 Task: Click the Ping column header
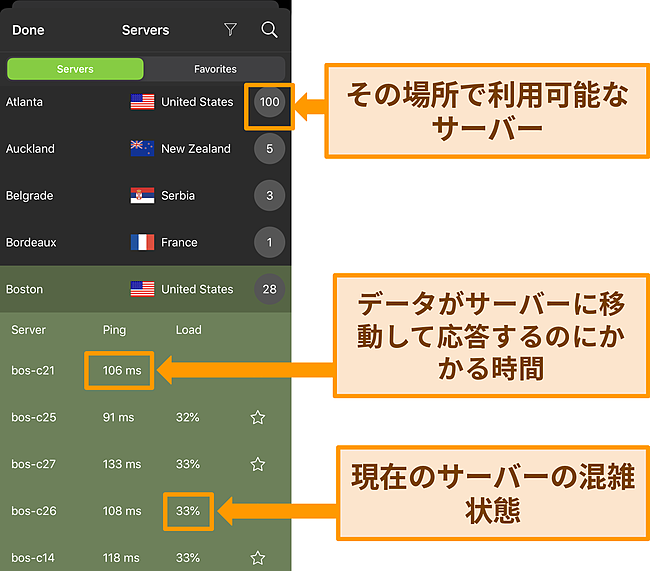[114, 330]
